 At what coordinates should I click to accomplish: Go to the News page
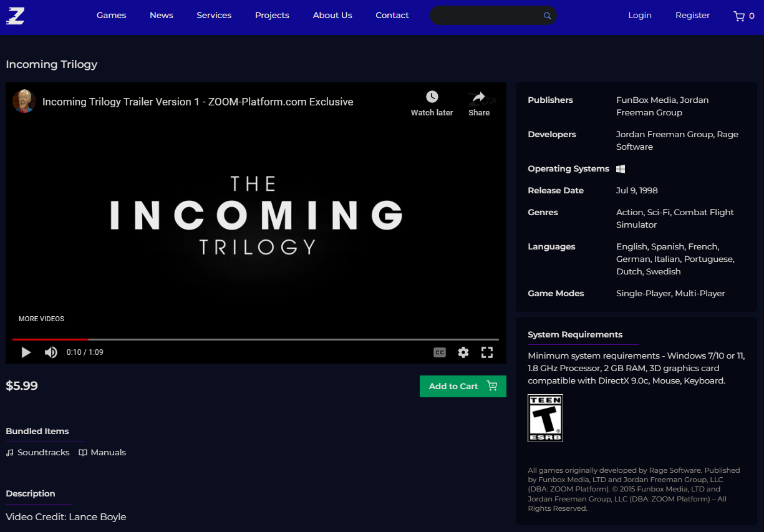tap(162, 16)
